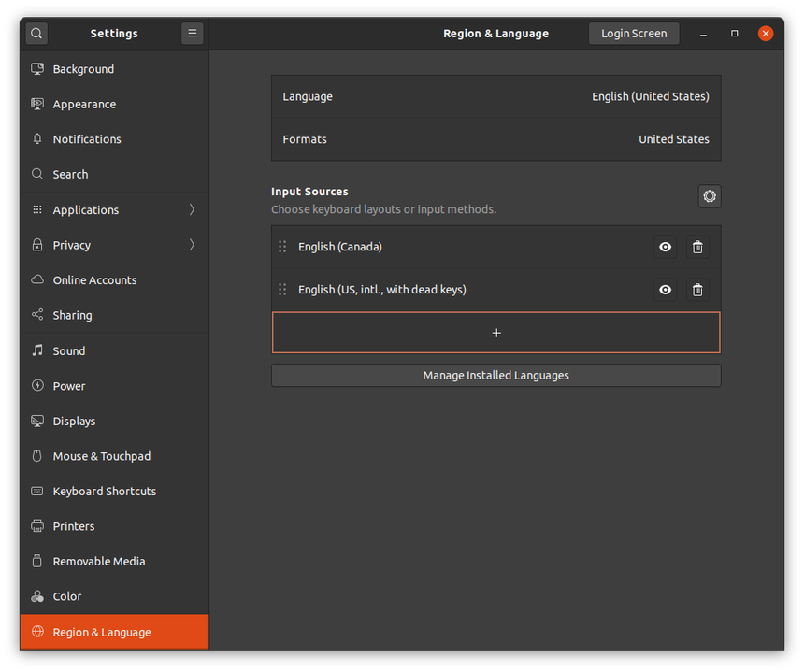Delete the English (Canada) input source
Viewport: 804px width, 672px height.
[x=697, y=247]
